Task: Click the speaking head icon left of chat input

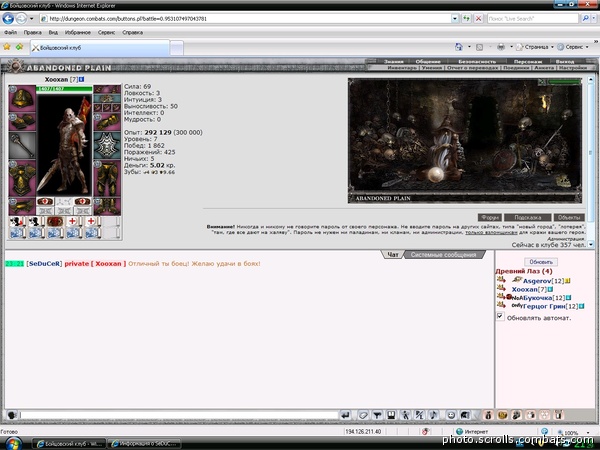Action: click(x=12, y=415)
